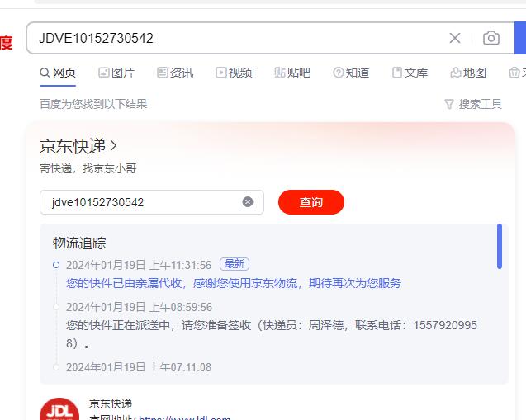
Task: Click the partially visible shopping tab icon
Action: [x=514, y=73]
